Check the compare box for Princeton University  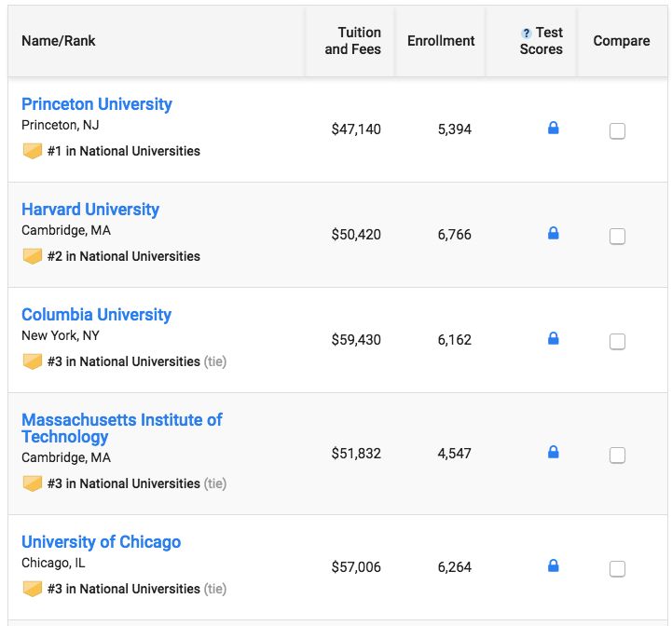point(617,131)
